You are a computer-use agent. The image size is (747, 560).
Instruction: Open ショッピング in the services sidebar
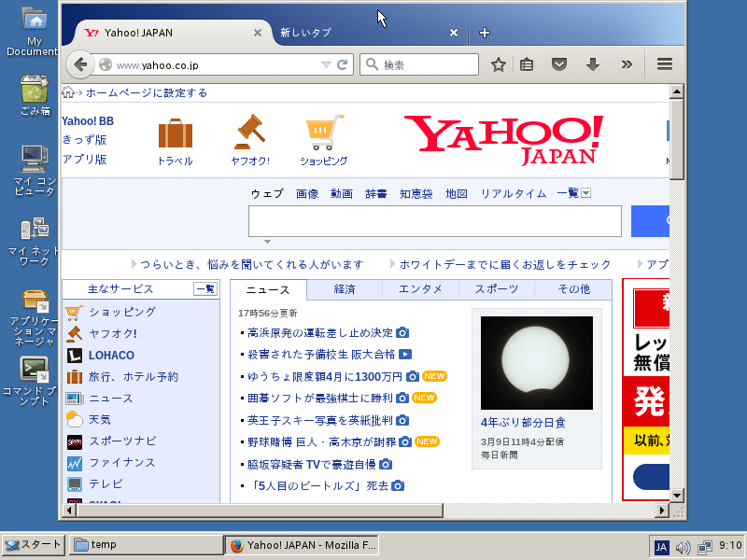[x=122, y=312]
